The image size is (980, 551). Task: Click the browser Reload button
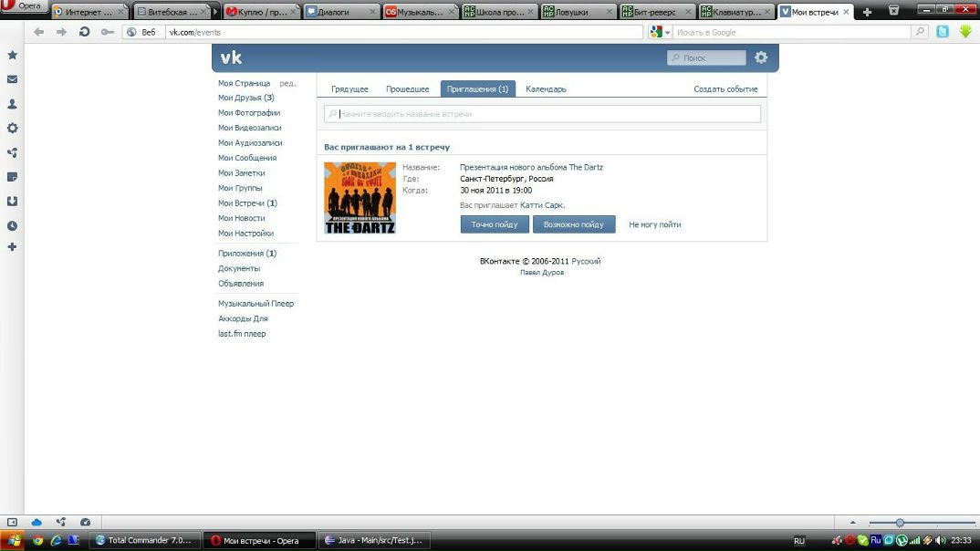coord(84,32)
